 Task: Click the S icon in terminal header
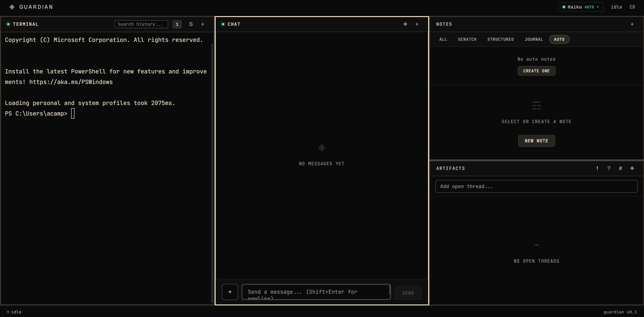pos(191,24)
